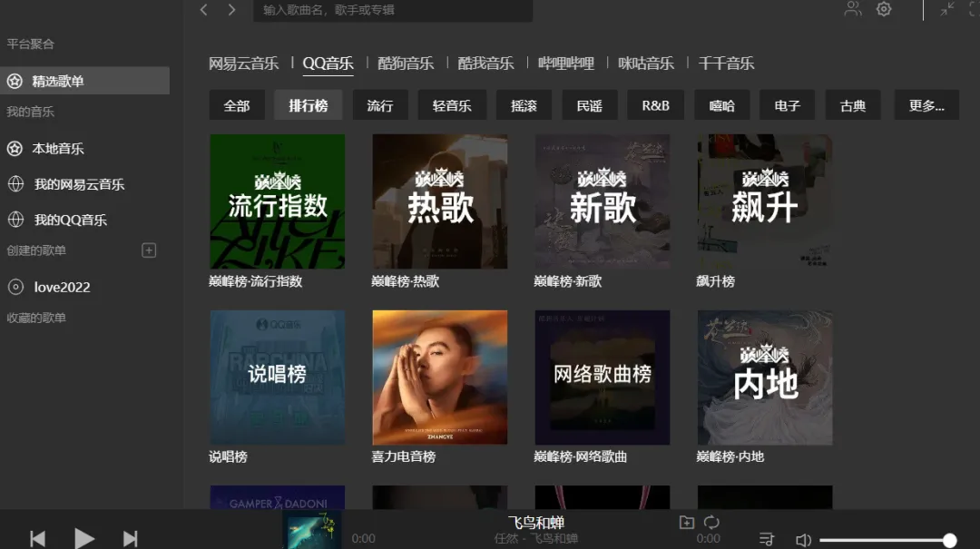Go forward with the right arrow
The width and height of the screenshot is (980, 549).
pyautogui.click(x=232, y=10)
